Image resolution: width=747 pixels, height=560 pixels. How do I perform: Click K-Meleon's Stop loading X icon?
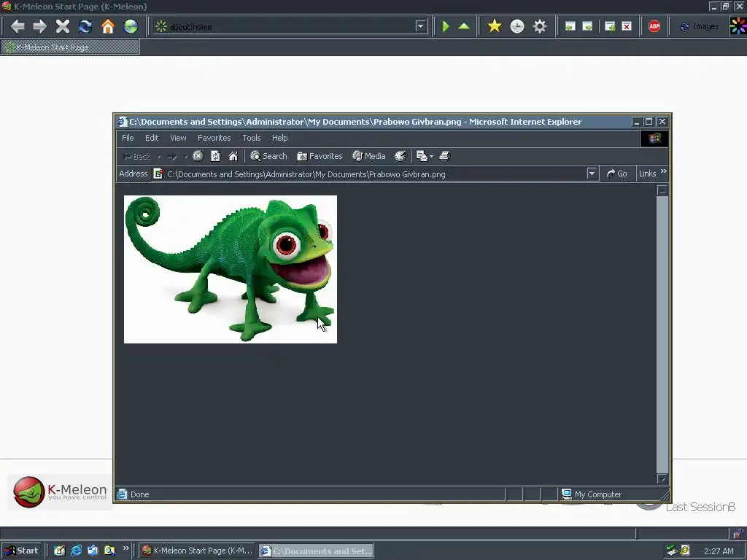point(63,26)
